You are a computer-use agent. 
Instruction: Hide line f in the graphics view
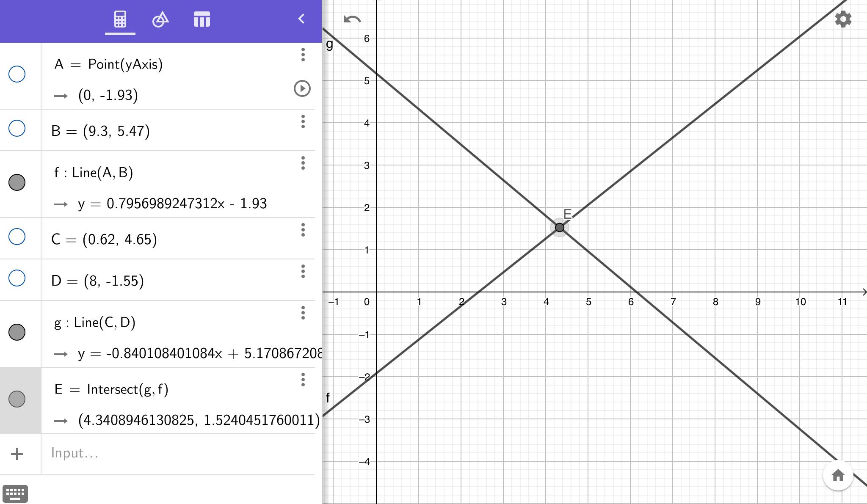pos(17,182)
